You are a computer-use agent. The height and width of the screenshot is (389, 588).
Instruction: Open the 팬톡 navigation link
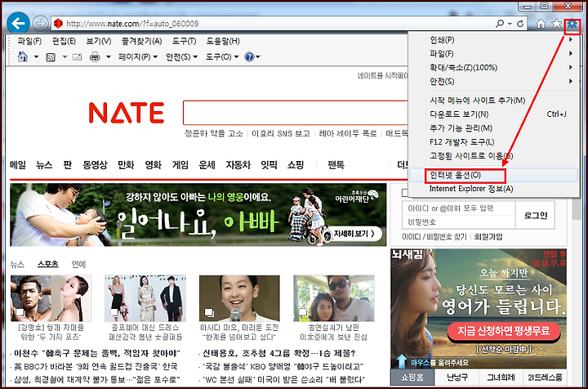pyautogui.click(x=336, y=165)
